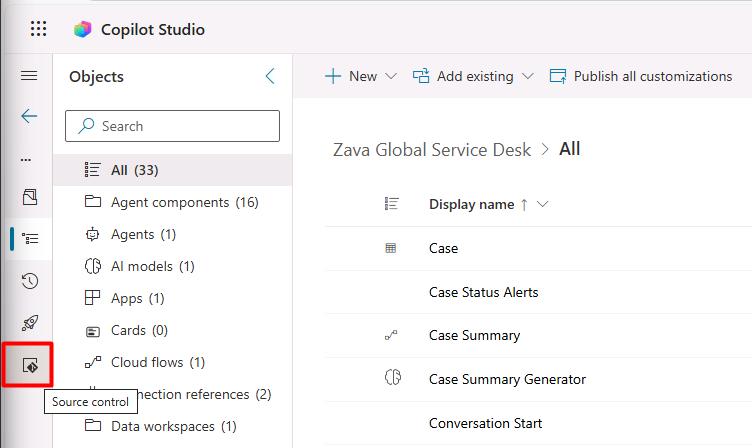This screenshot has width=752, height=448.
Task: Select Cloud flows (1) in objects tree
Action: pyautogui.click(x=173, y=362)
